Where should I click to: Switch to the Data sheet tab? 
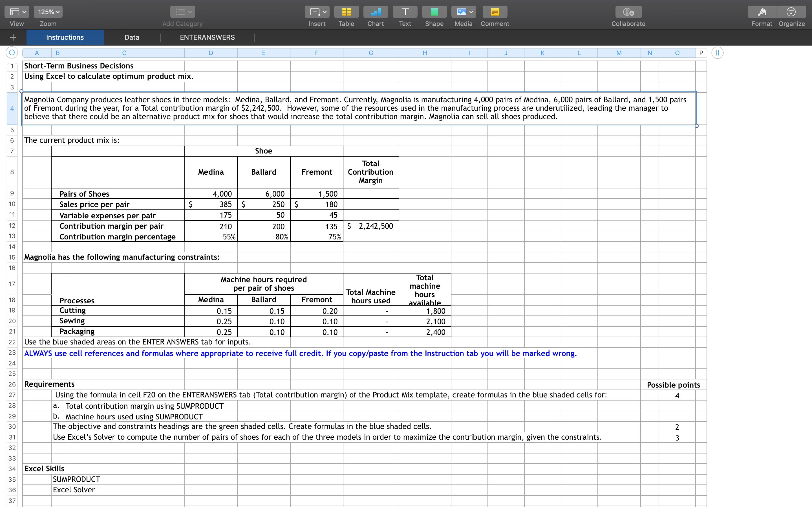click(x=132, y=37)
